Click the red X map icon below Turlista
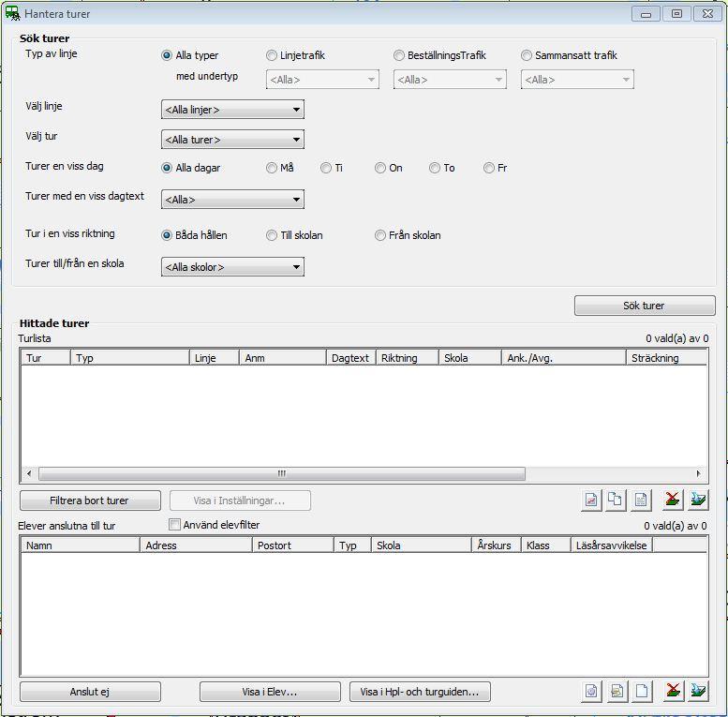 coord(673,500)
